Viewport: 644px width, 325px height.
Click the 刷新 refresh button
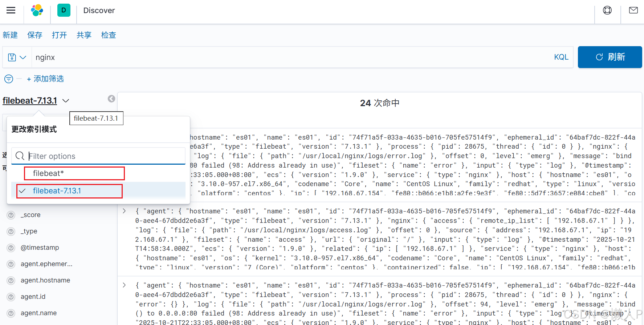(x=610, y=57)
